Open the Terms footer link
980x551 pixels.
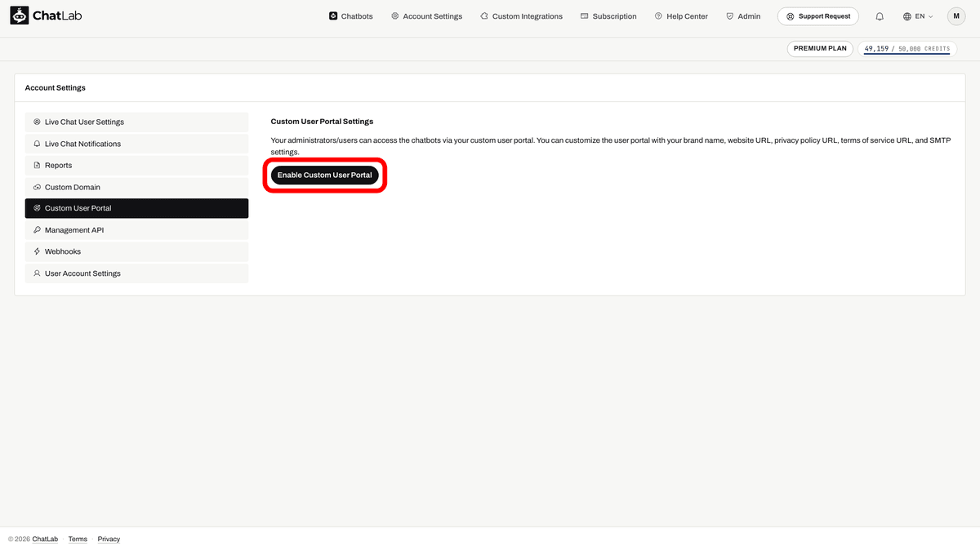pos(78,540)
